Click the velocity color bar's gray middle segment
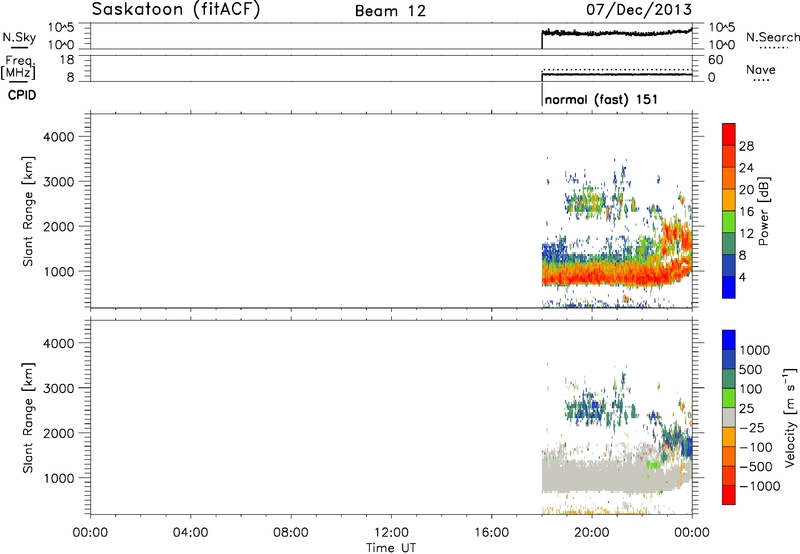Image resolution: width=800 pixels, height=554 pixels. [x=729, y=417]
